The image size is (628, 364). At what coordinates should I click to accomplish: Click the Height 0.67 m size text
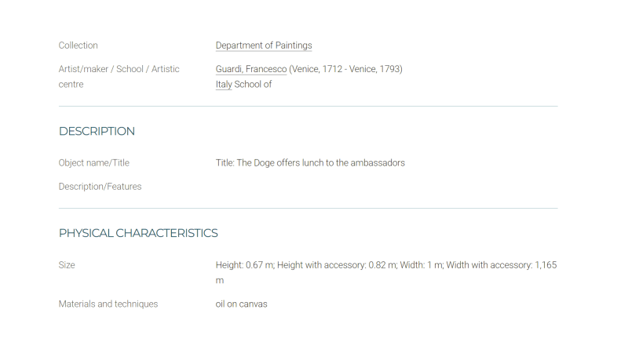click(x=245, y=265)
